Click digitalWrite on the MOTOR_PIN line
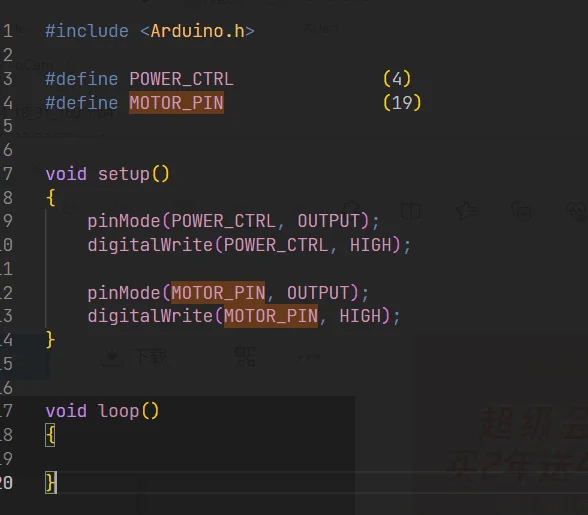Viewport: 588px width, 515px height. (x=150, y=316)
